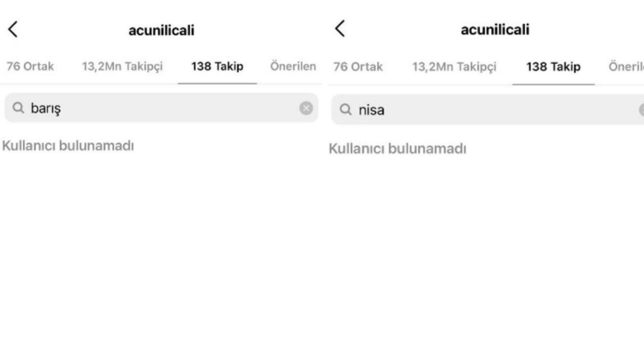Screen dimensions: 644x362
Task: Switch to the '76 Ortak' tab
Action: click(x=31, y=66)
